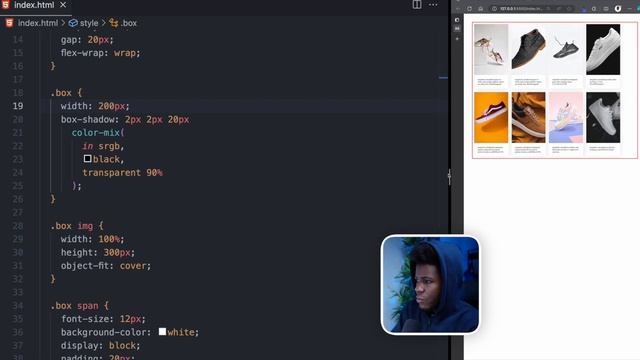Click the plus icon in browser sidebar
This screenshot has height=360, width=640.
(457, 38)
